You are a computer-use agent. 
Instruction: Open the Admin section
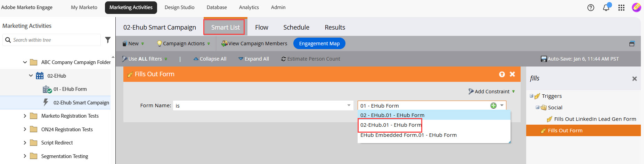point(278,7)
